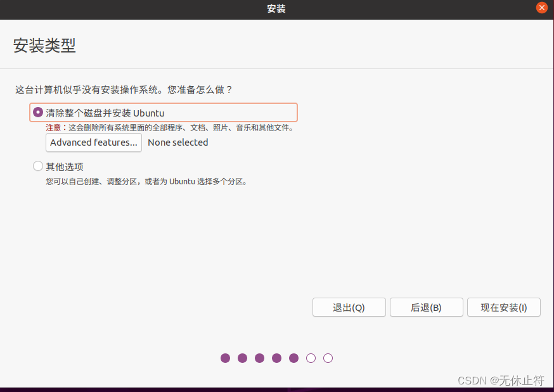Click the second filled progress dot
Viewport: 554px width, 392px height.
click(x=243, y=358)
